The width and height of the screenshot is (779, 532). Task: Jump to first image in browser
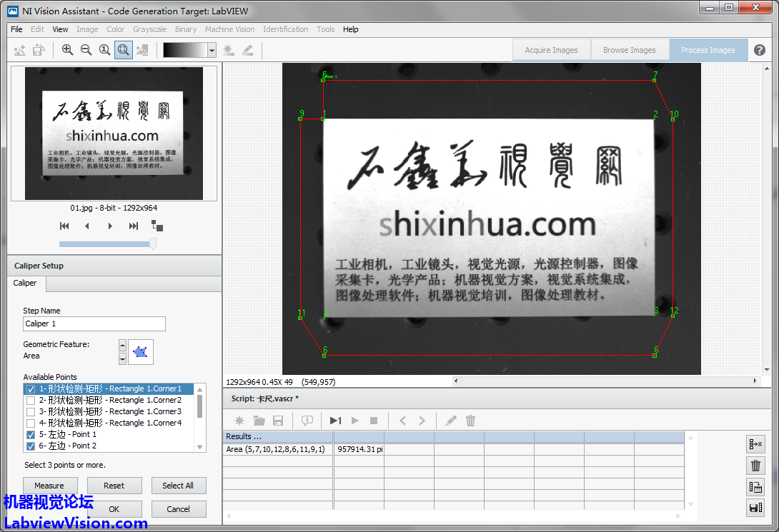tap(64, 226)
